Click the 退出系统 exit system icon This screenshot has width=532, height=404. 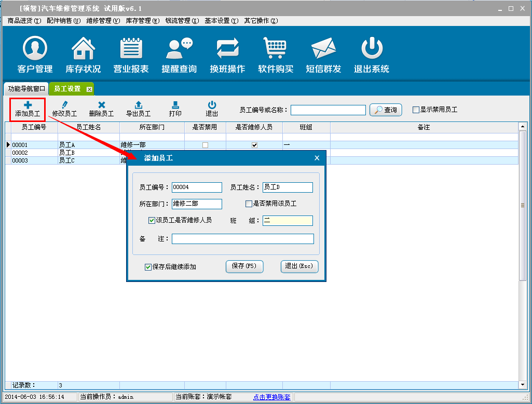[372, 55]
